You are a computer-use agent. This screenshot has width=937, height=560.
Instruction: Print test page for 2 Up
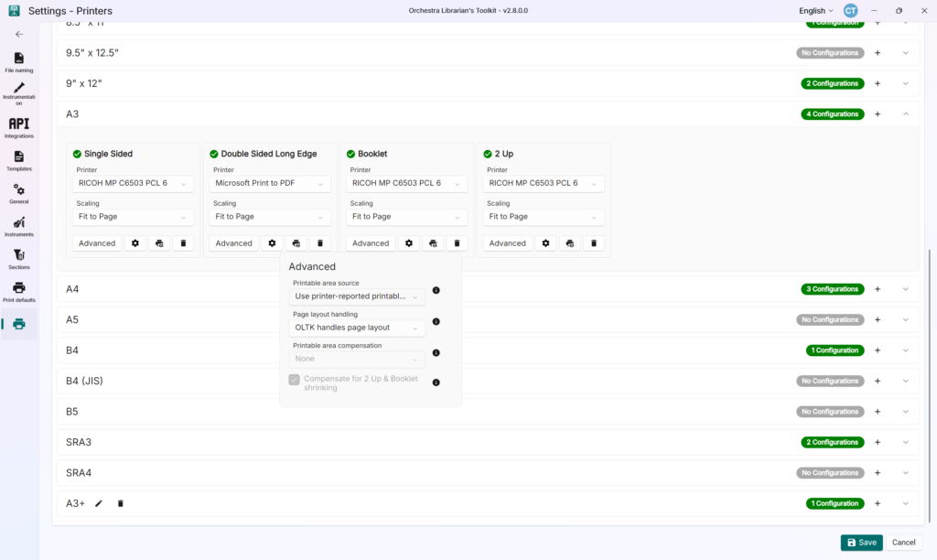click(x=569, y=243)
